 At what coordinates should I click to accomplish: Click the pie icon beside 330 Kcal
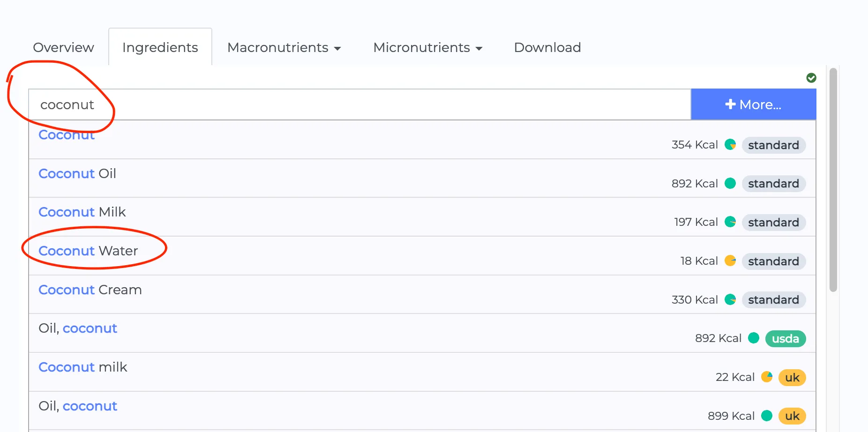click(x=730, y=299)
